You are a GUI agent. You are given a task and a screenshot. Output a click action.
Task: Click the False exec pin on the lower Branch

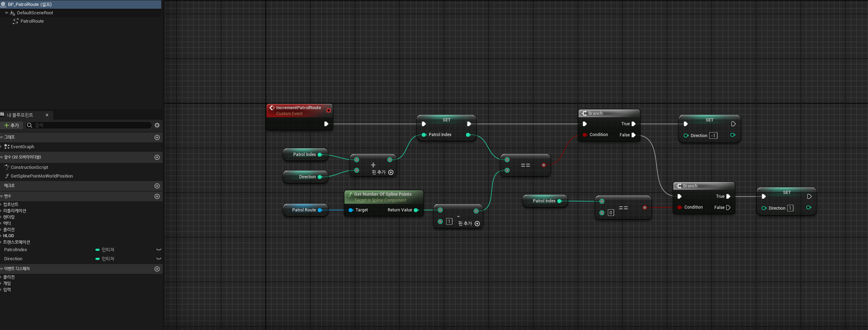pos(728,208)
